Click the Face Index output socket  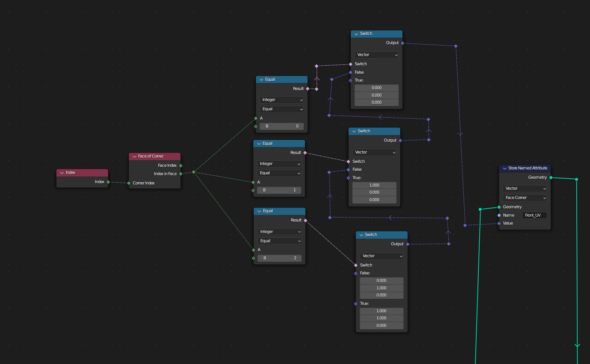click(181, 165)
